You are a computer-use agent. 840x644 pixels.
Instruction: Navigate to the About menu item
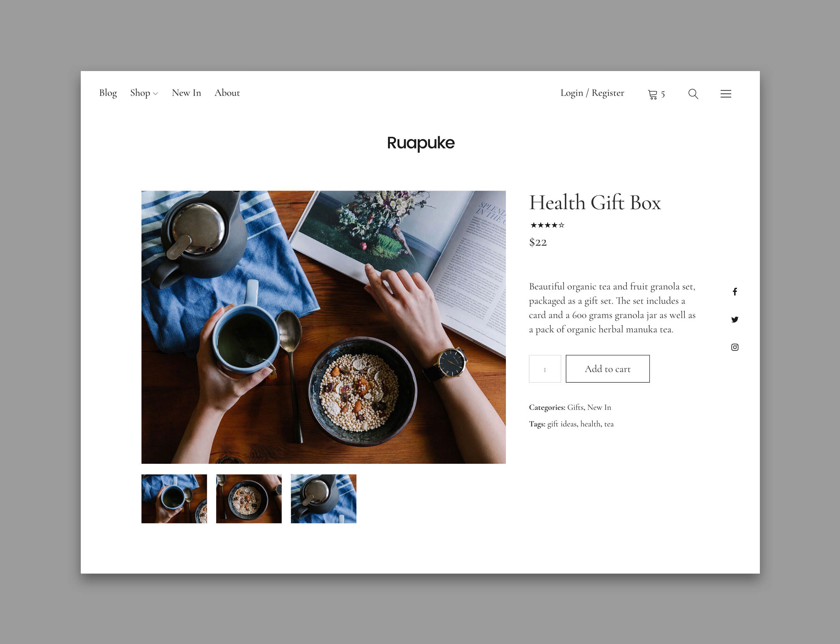click(227, 93)
